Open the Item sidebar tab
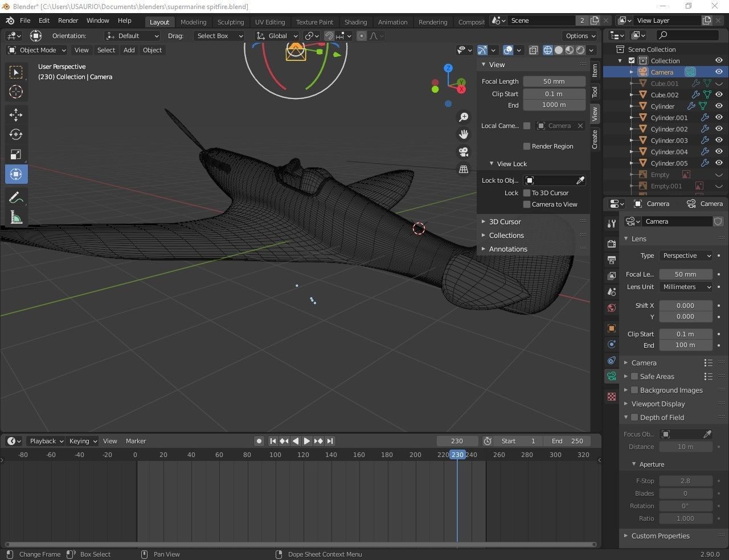Viewport: 729px width, 560px height. click(x=595, y=70)
